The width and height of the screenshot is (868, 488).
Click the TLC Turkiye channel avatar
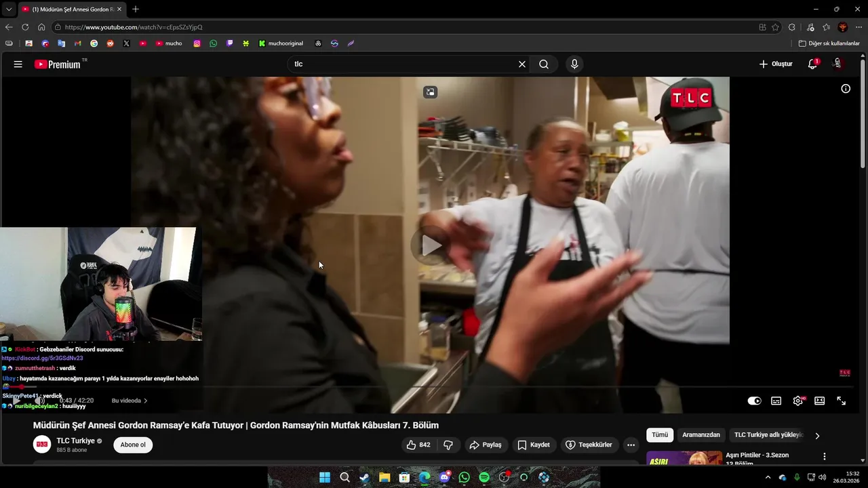point(42,445)
